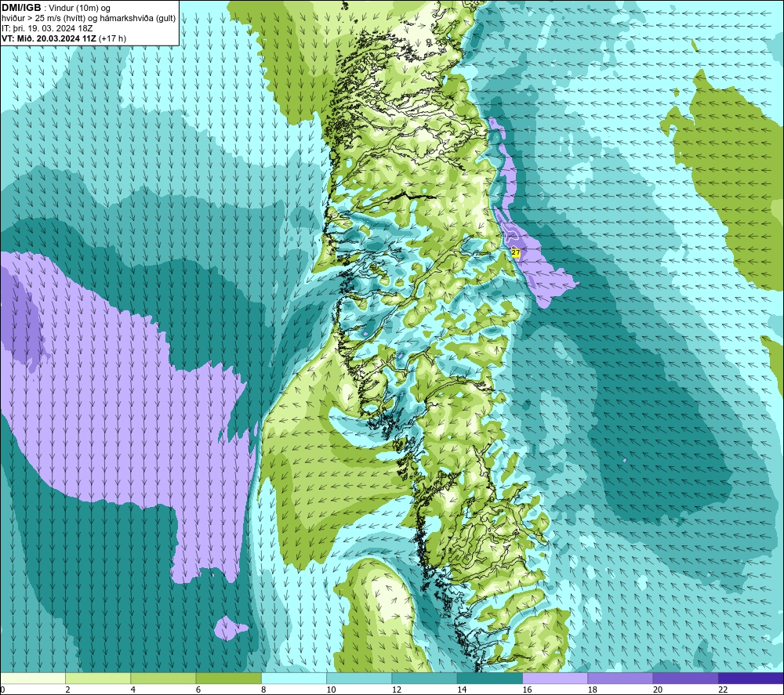Click the "VT: Mið. 20.03.2024 11Z" valid time

click(x=49, y=38)
